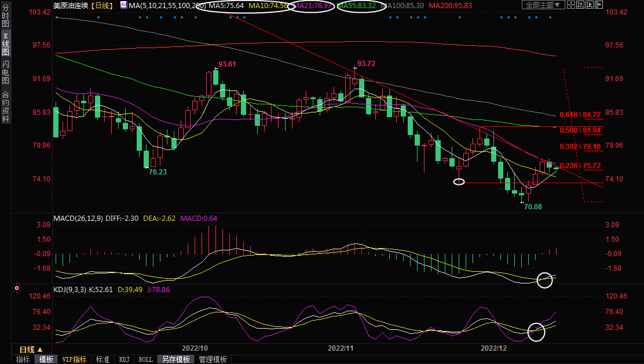The image size is (644, 364).
Task: Expand the 日线 period selector
Action: click(x=31, y=350)
